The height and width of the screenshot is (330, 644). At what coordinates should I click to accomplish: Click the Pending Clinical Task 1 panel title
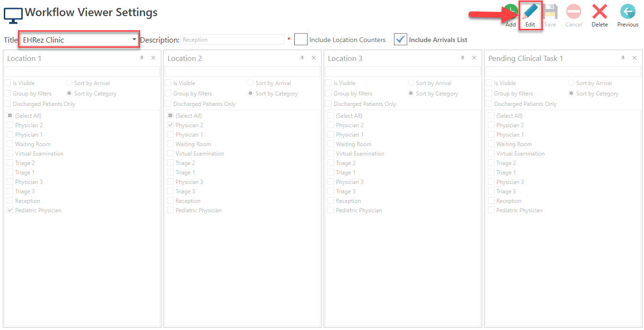526,58
